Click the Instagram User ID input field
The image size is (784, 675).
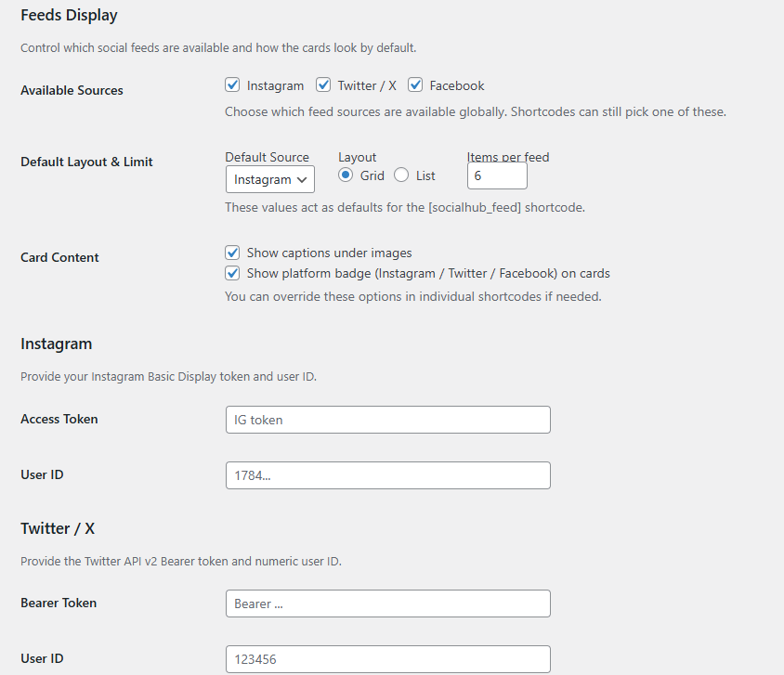click(x=387, y=475)
